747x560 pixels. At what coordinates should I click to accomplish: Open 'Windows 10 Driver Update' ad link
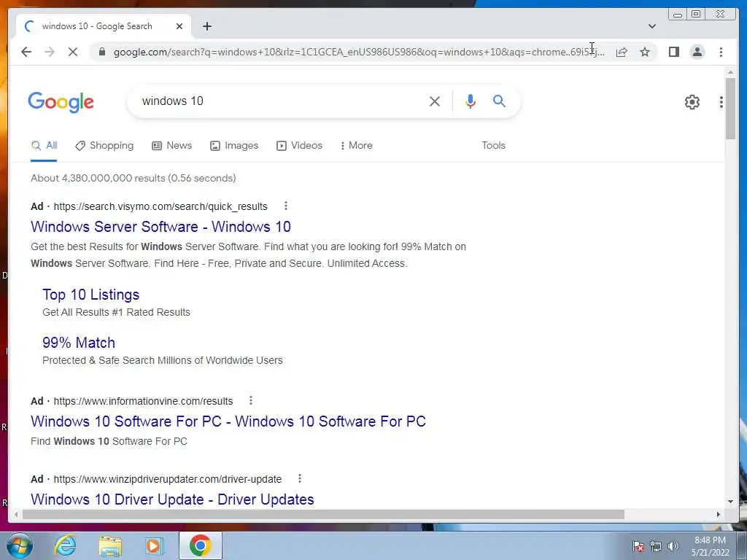172,499
